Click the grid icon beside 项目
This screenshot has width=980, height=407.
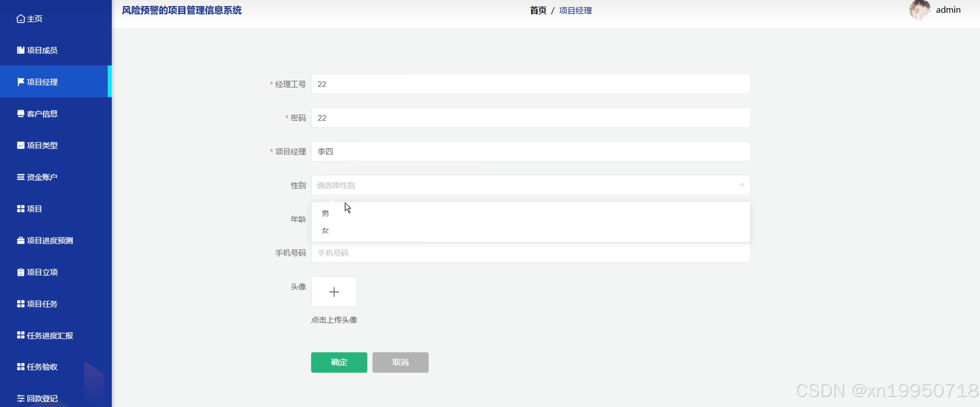[x=20, y=209]
